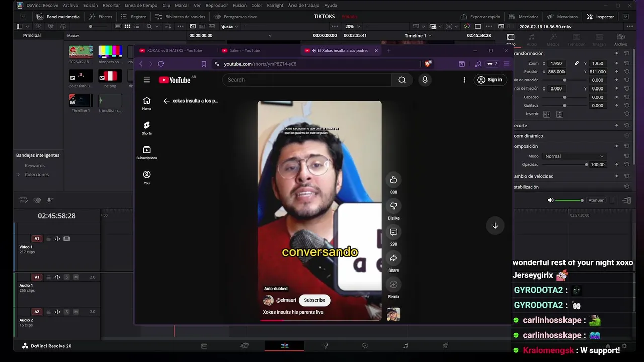
Task: Open the Efectos panel in DaVinci toolbar
Action: tap(101, 17)
